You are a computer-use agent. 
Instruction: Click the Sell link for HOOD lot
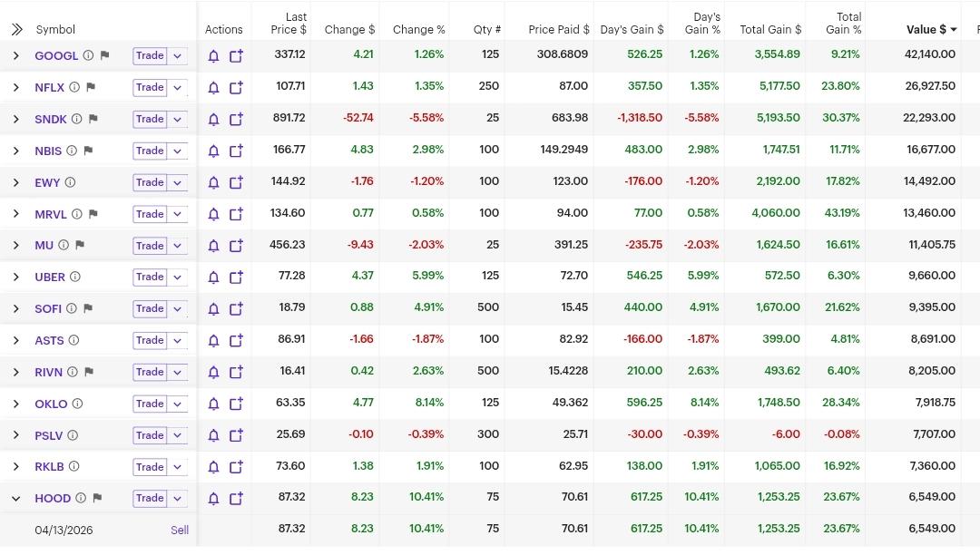pyautogui.click(x=180, y=530)
